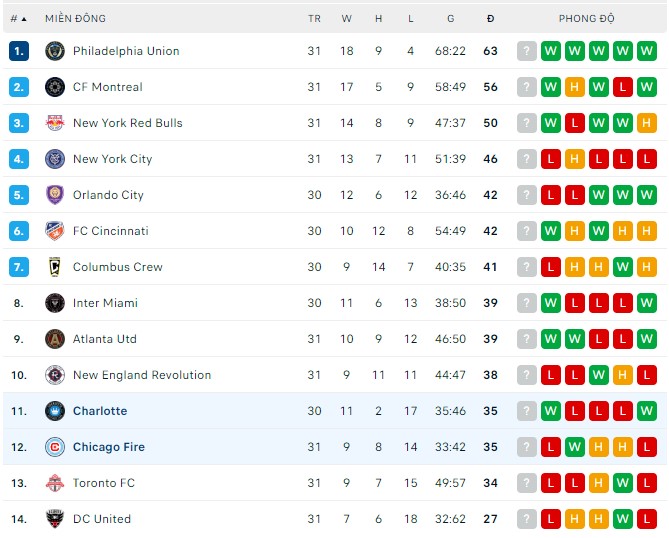Viewport: 669px width, 538px height.
Task: Click the Toronto FC club crest
Action: [55, 483]
